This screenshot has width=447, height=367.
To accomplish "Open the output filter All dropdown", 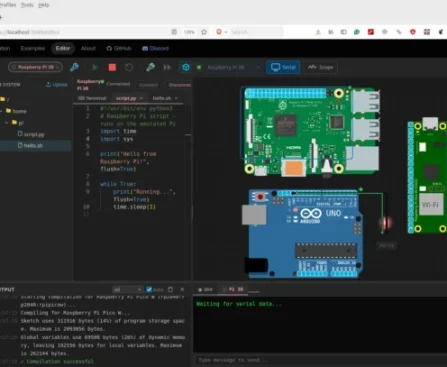I will [128, 289].
